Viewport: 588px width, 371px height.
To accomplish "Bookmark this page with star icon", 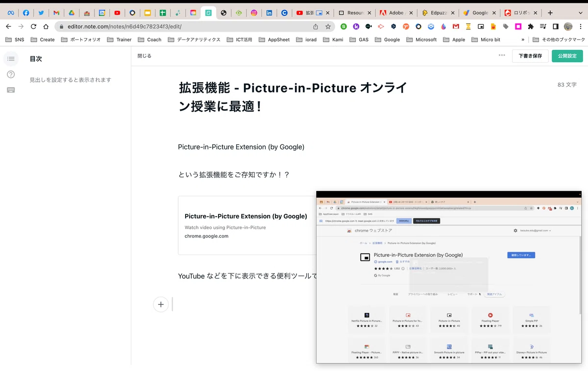I will [x=328, y=26].
